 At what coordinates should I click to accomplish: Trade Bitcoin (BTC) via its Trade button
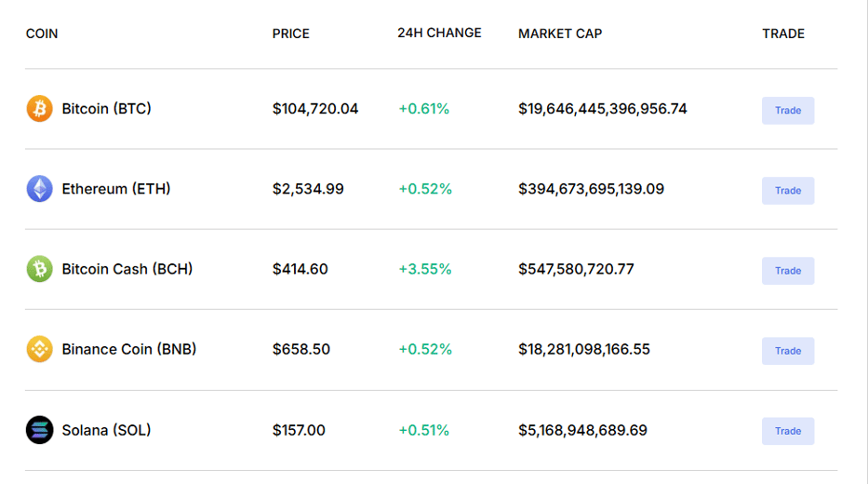tap(788, 110)
